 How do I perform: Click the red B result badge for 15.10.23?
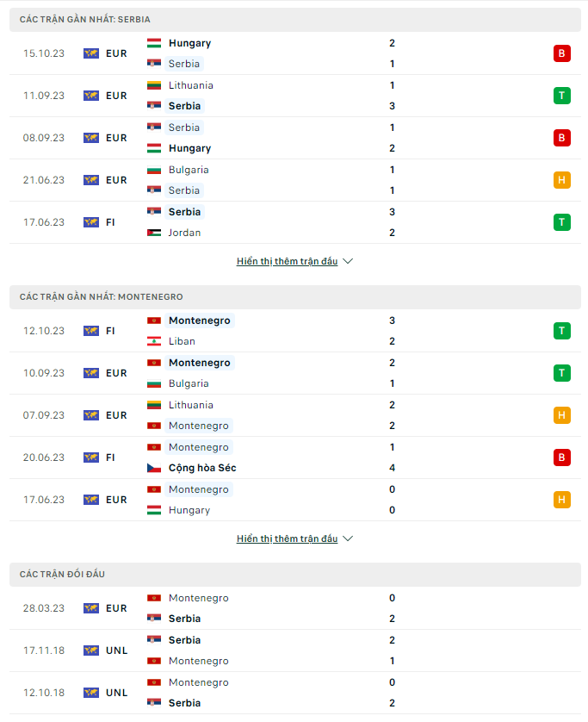(562, 53)
